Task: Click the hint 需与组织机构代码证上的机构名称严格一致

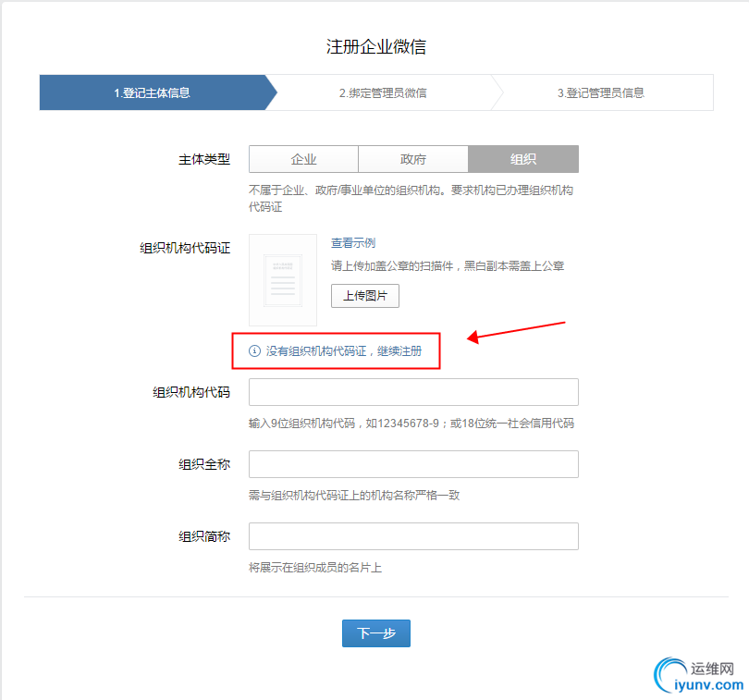Action: (354, 496)
